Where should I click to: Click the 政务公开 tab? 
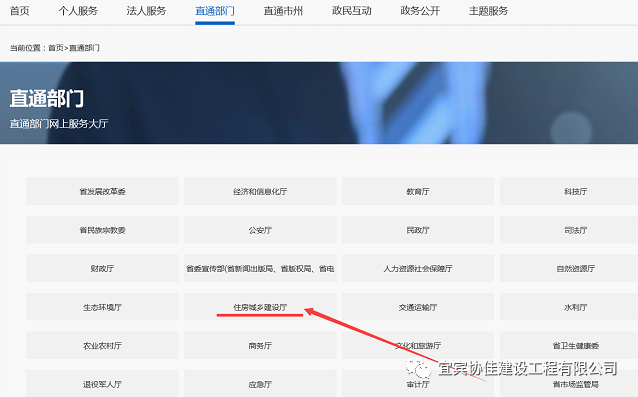click(420, 11)
